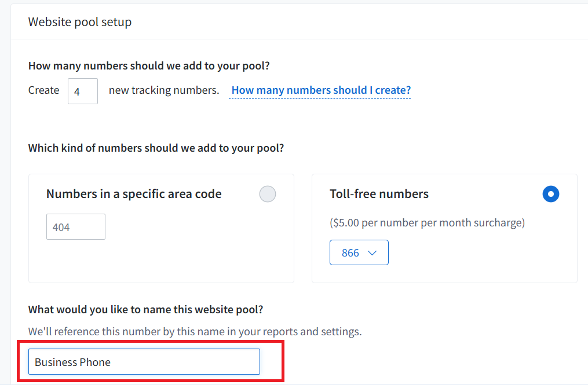
Task: Click the tracking numbers count field
Action: [83, 91]
